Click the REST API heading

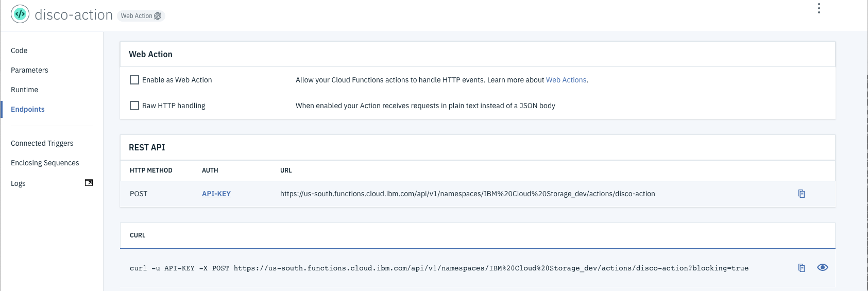point(147,147)
